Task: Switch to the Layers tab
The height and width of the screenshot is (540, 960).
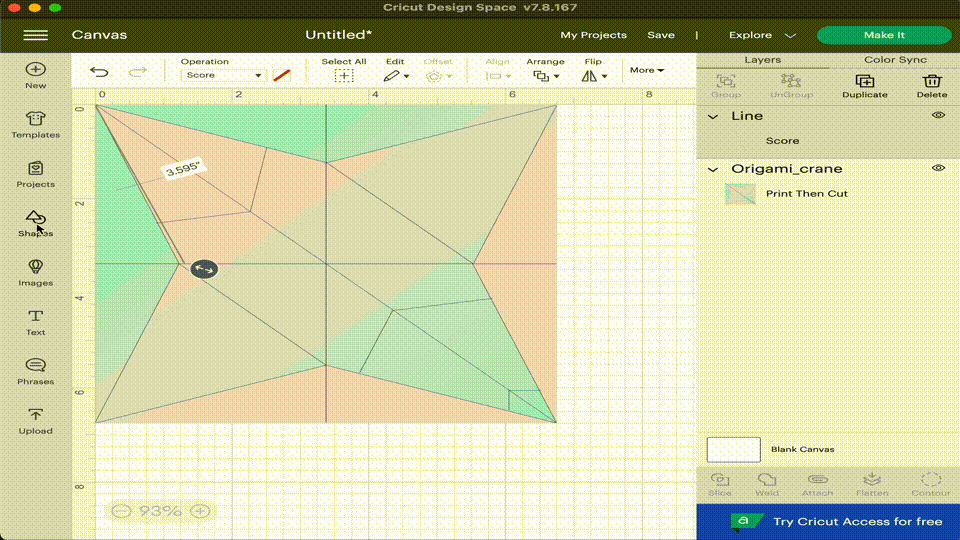Action: (762, 60)
